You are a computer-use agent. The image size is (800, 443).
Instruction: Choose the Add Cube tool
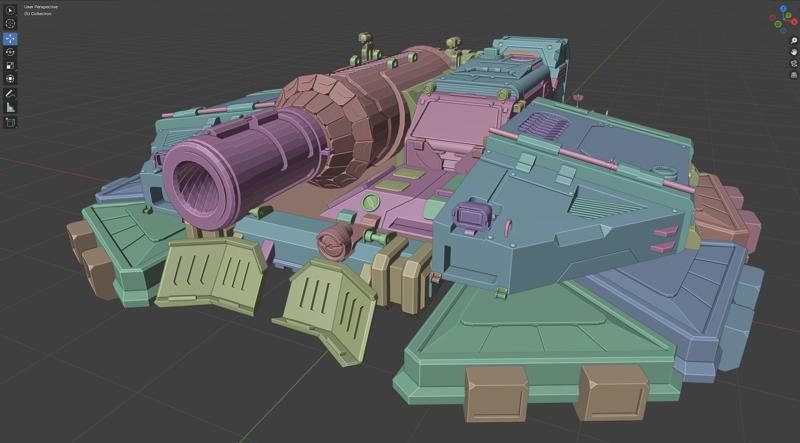[10, 122]
